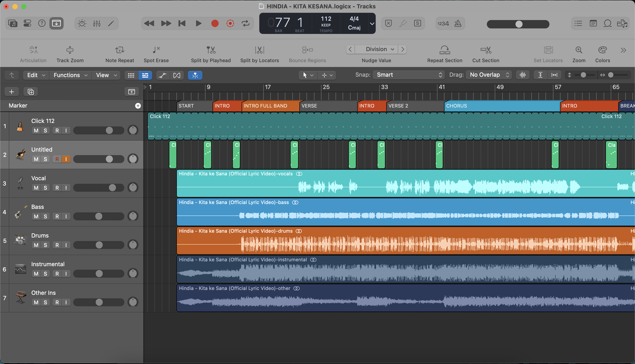Image resolution: width=635 pixels, height=364 pixels.
Task: Show Quick Help question mark icon
Action: pos(42,24)
